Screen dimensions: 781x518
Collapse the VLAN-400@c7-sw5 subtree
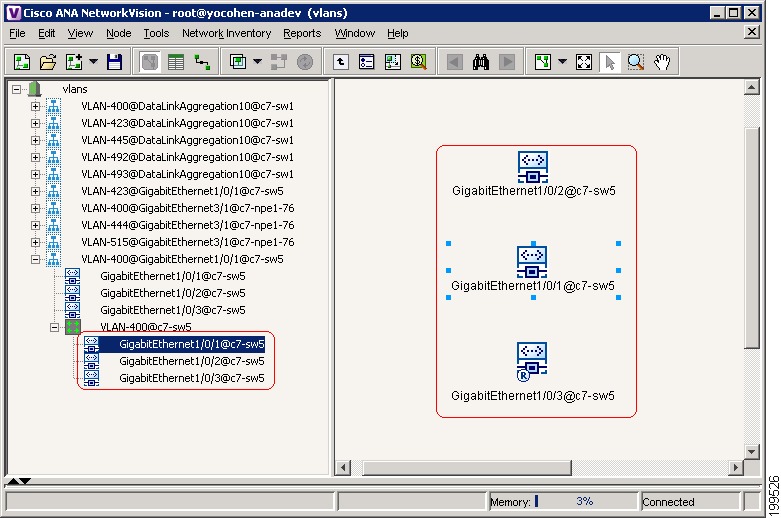(54, 327)
